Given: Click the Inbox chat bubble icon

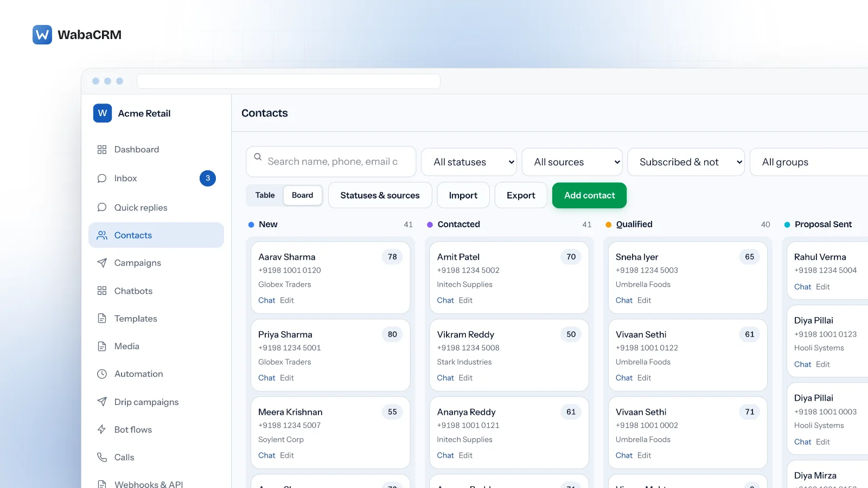Looking at the screenshot, I should (102, 178).
